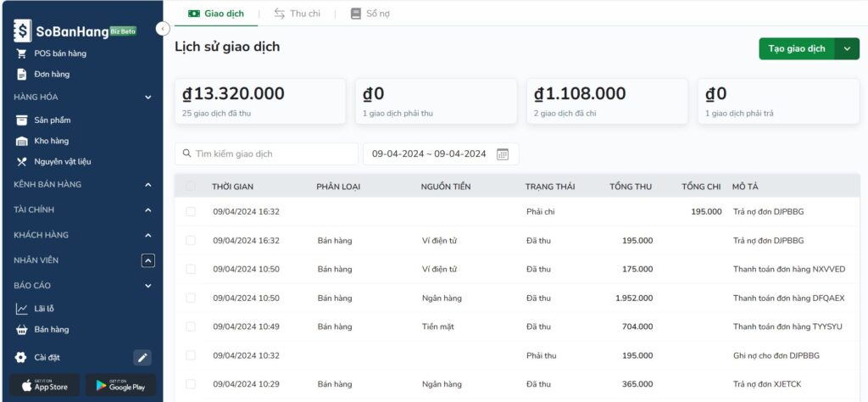Click the Biz Beta badge
The image size is (868, 402).
123,31
